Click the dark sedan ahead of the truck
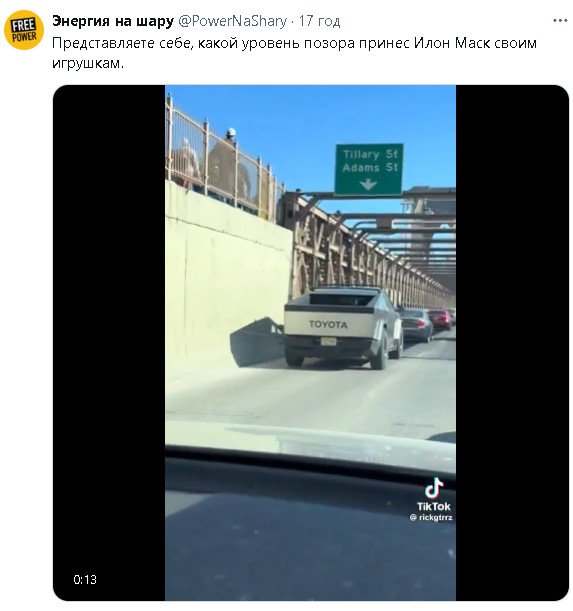This screenshot has height=611, width=573. (x=416, y=325)
